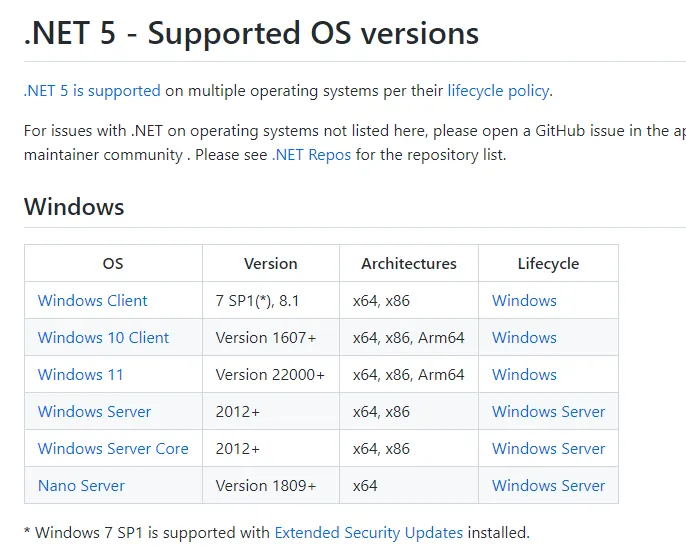
Task: Click the "Windows" section heading
Action: coord(74,208)
